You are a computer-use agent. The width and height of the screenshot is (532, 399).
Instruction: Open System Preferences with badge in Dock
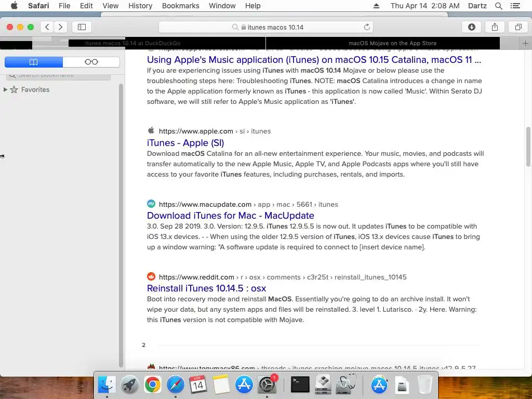point(268,385)
